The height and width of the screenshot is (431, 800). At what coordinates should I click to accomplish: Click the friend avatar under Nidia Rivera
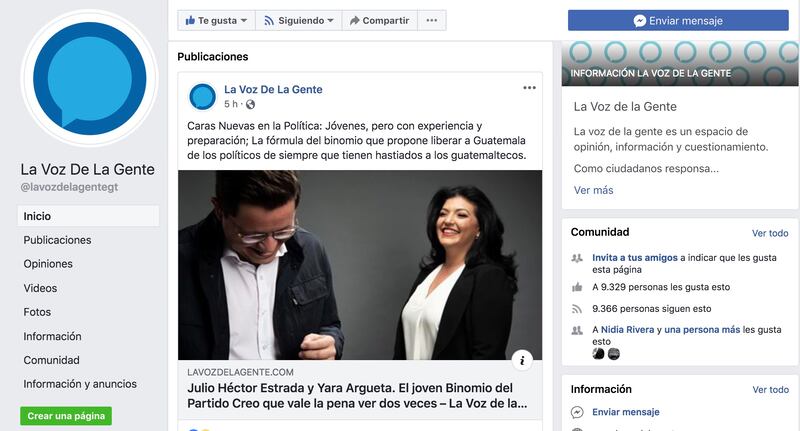pos(598,354)
